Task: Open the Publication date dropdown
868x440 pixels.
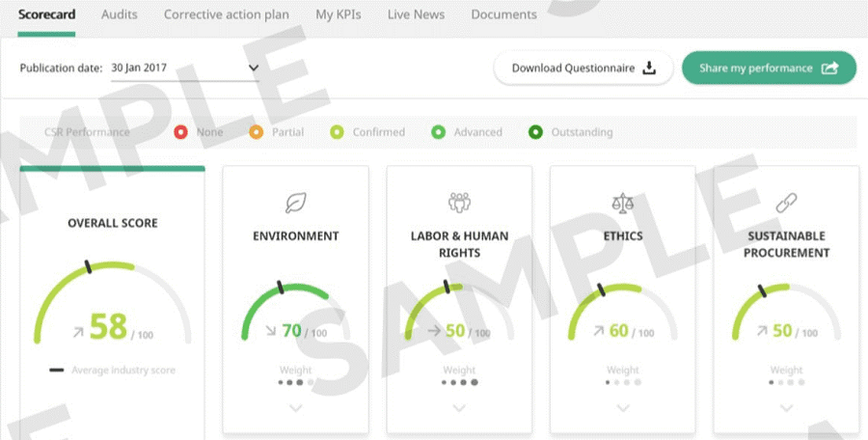Action: 254,69
